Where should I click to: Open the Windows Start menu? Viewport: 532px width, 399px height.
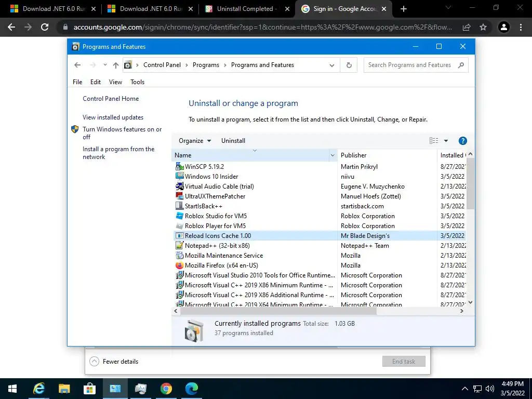tap(12, 389)
